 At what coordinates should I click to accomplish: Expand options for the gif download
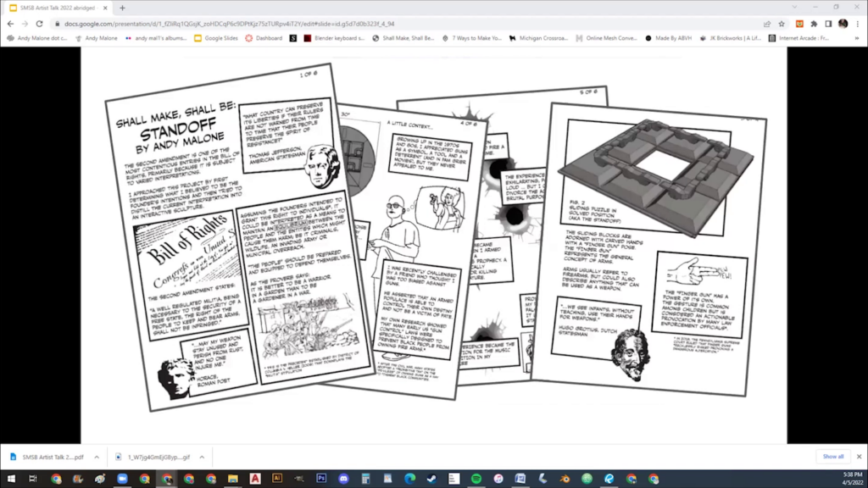pos(202,457)
